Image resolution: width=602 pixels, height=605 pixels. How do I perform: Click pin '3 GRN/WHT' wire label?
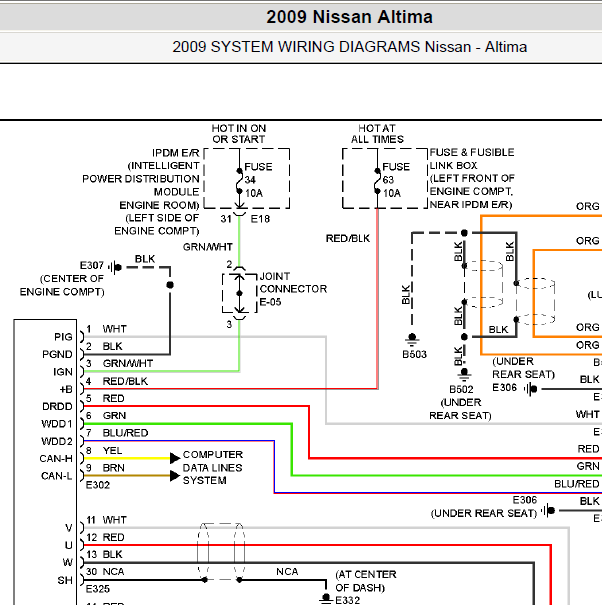119,363
